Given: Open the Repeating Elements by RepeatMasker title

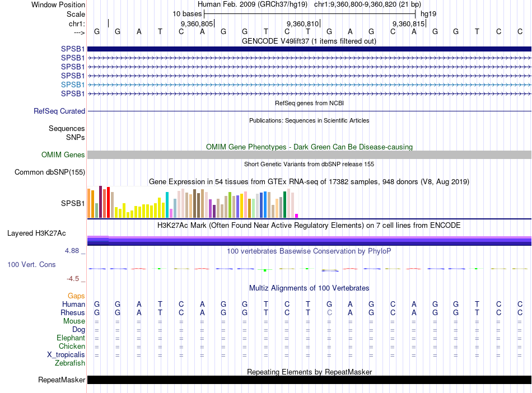Looking at the screenshot, I should [309, 372].
